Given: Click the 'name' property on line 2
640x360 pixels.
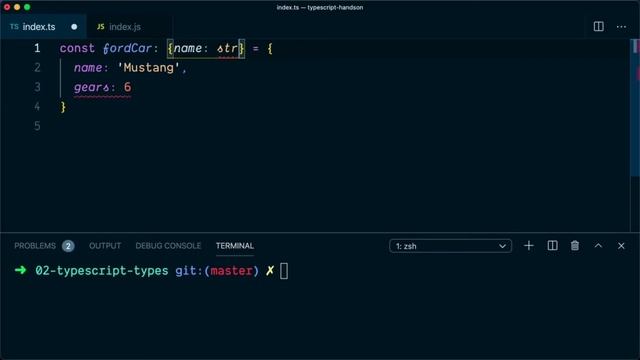Looking at the screenshot, I should point(88,67).
